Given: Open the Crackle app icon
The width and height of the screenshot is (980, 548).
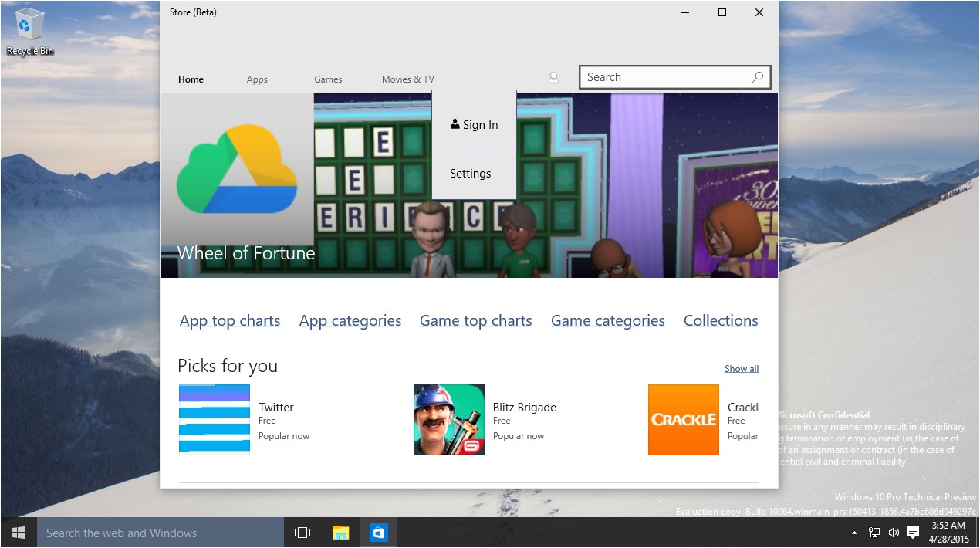Looking at the screenshot, I should pos(683,419).
